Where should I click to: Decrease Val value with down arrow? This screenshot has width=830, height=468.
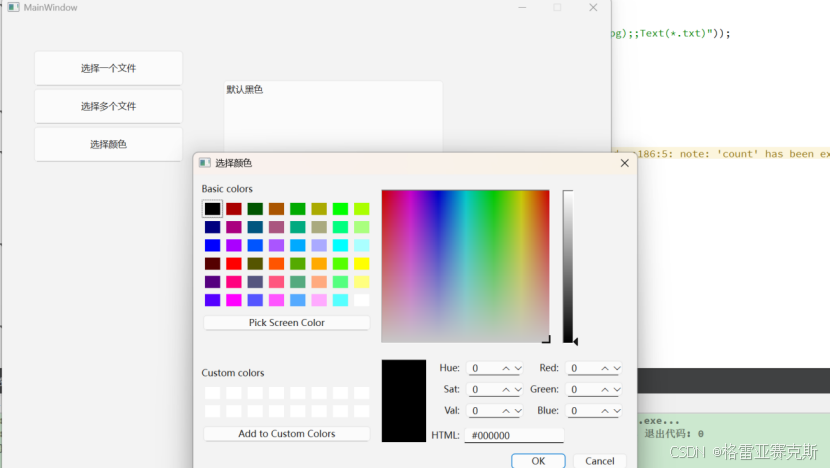518,410
